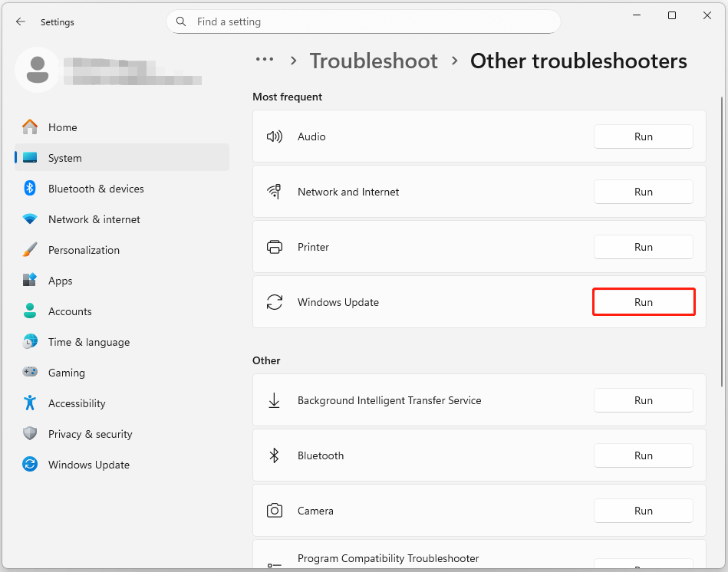This screenshot has height=572, width=728.
Task: Run the Windows Update troubleshooter
Action: pos(643,302)
